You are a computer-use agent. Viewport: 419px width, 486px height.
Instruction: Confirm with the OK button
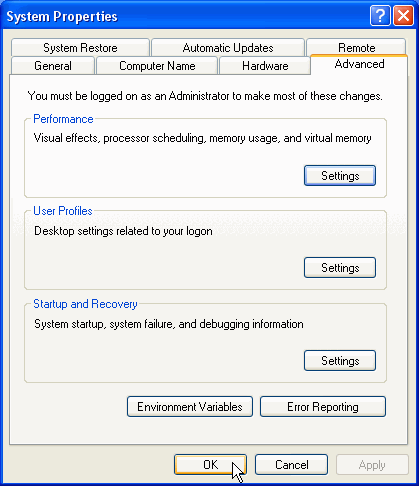click(x=210, y=464)
